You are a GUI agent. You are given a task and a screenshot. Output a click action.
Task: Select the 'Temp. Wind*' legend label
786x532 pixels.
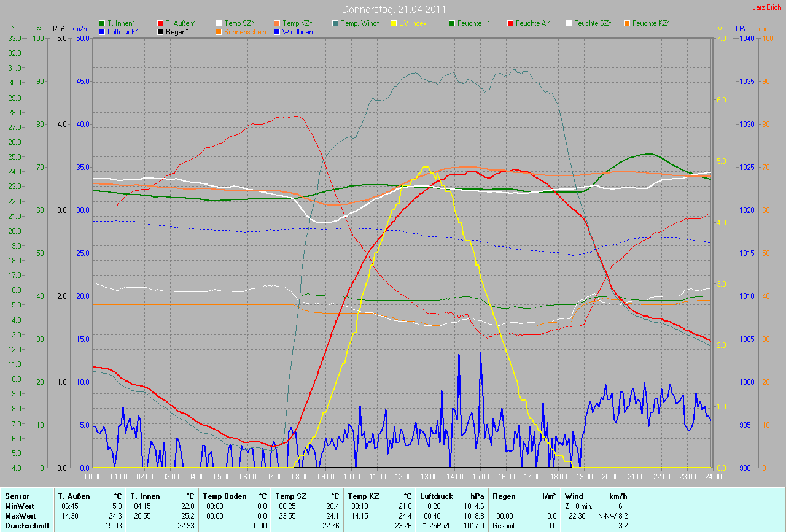tap(360, 23)
